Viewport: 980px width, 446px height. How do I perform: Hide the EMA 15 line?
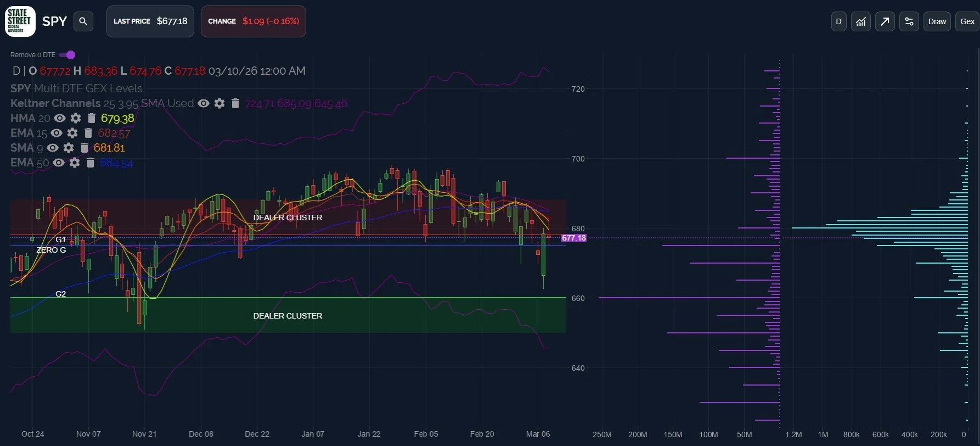[x=57, y=133]
